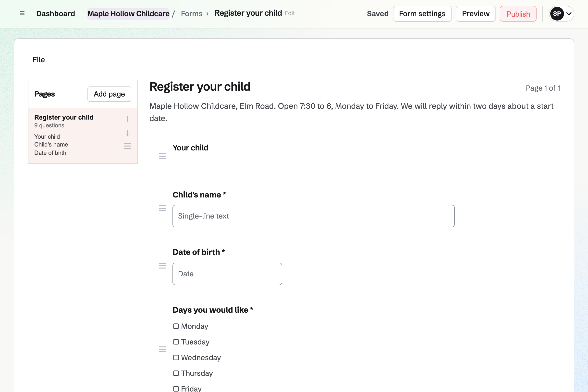This screenshot has width=588, height=392.
Task: Click the Date of birth date field
Action: click(227, 274)
